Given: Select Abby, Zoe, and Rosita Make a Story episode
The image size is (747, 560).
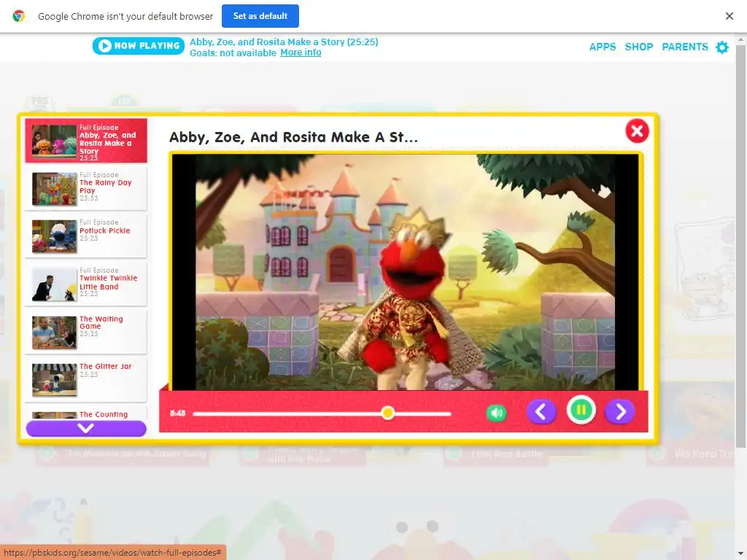Looking at the screenshot, I should coord(86,141).
